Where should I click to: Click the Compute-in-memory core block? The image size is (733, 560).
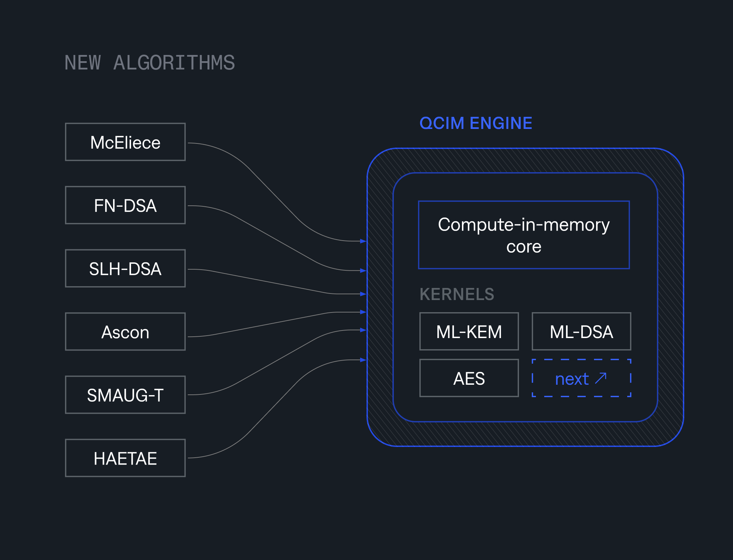(x=524, y=235)
